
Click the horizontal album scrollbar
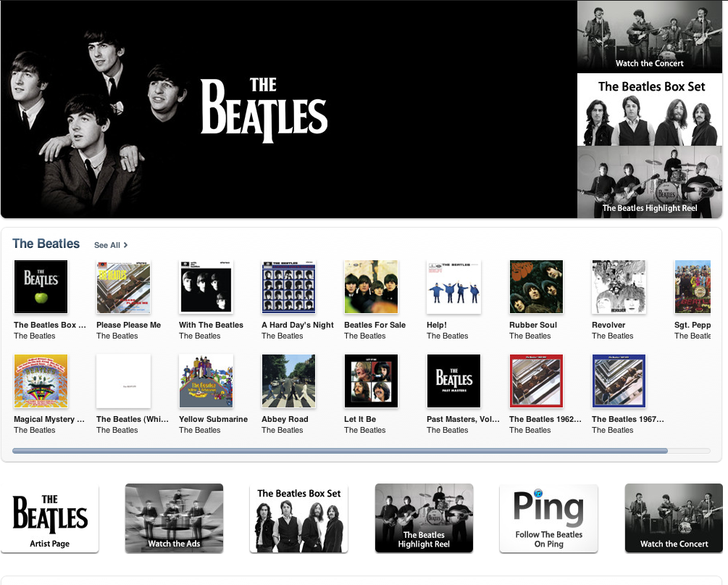coord(361,451)
